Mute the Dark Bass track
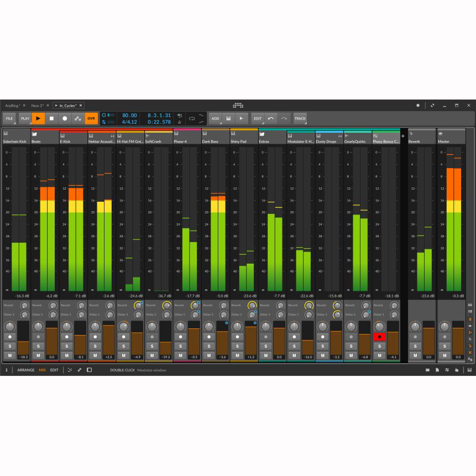 pyautogui.click(x=209, y=355)
